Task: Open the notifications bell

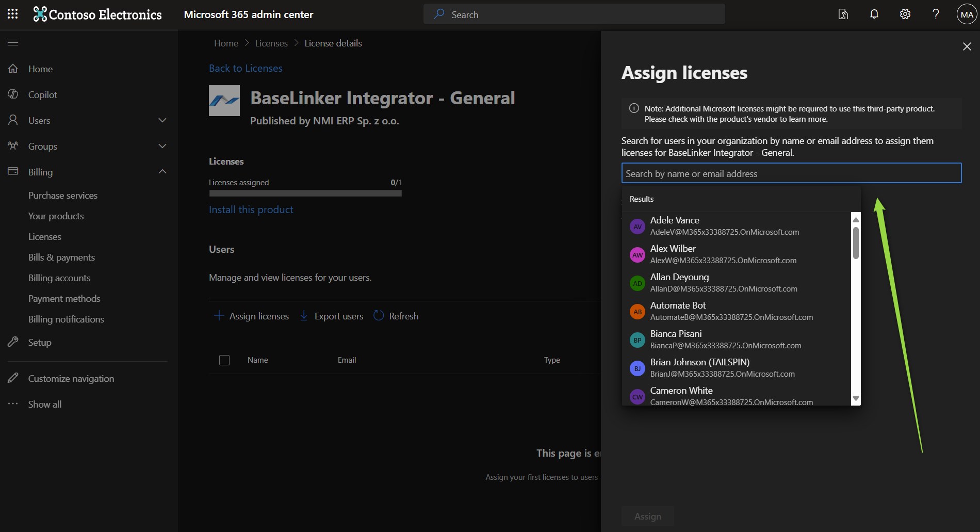Action: point(874,14)
